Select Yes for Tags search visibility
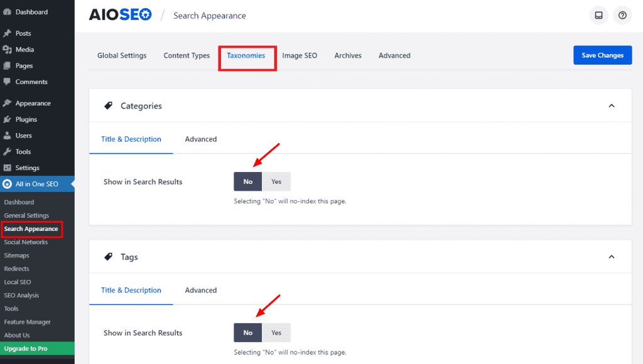Image resolution: width=643 pixels, height=364 pixels. 276,333
